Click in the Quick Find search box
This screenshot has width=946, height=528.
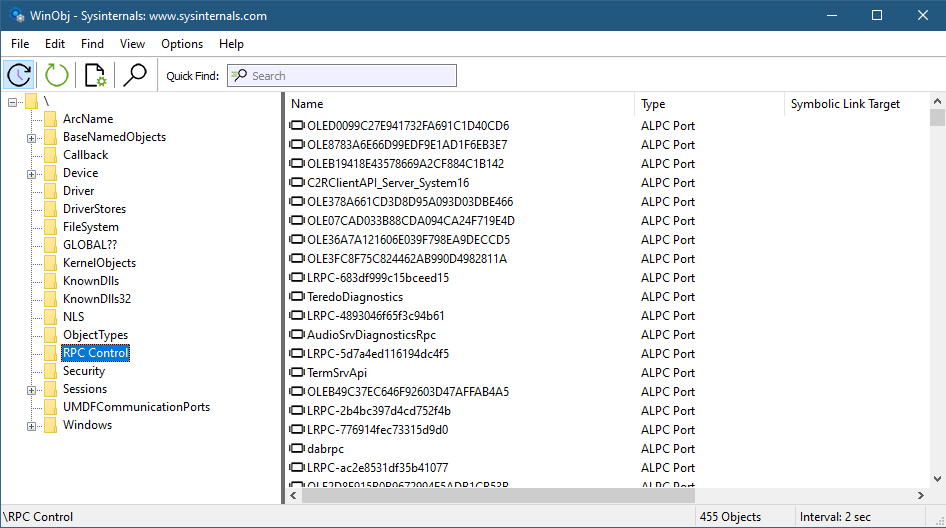[350, 76]
